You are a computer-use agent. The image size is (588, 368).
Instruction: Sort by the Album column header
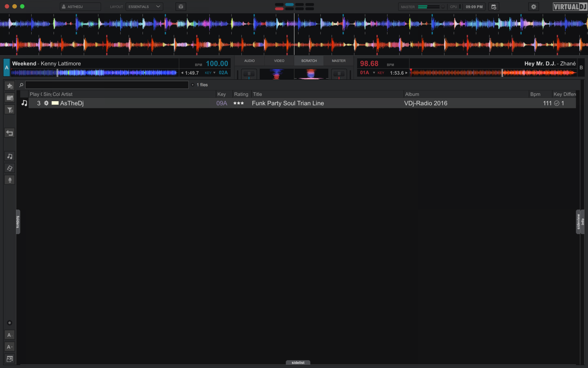point(466,94)
